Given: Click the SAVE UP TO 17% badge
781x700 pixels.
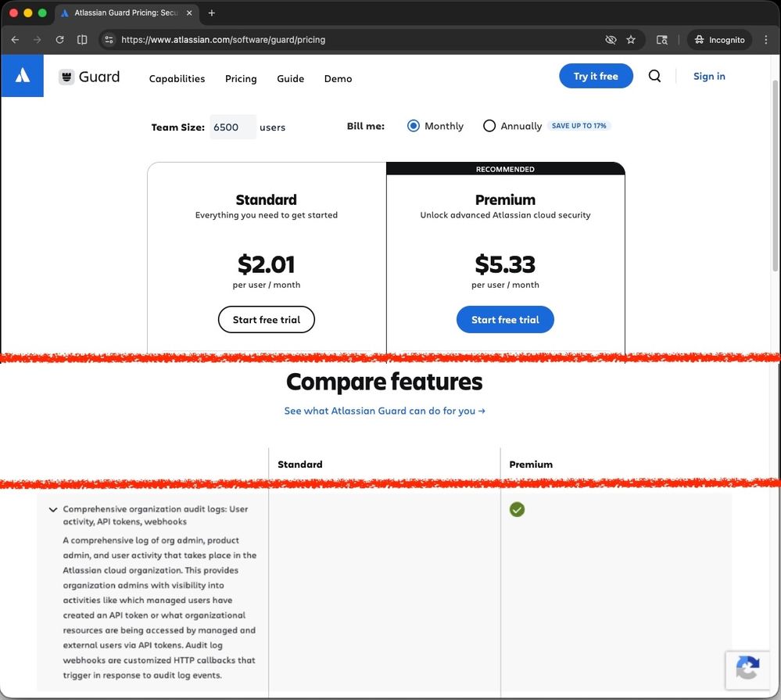Looking at the screenshot, I should click(x=579, y=126).
